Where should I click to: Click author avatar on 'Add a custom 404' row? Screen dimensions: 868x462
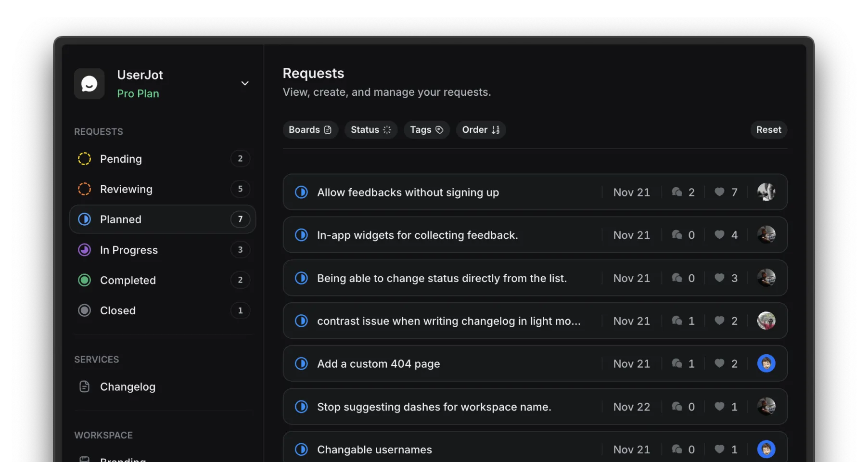tap(766, 364)
